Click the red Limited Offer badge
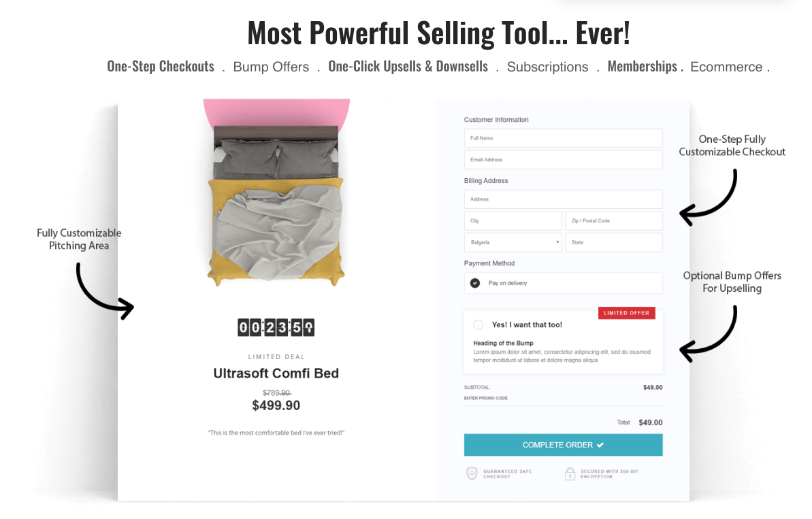Screen dimensions: 812x519 [x=627, y=313]
